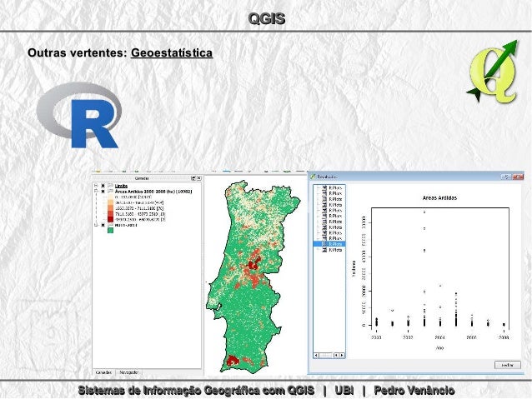Image resolution: width=532 pixels, height=399 pixels.
Task: Toggle visibility of the bottom green layer
Action: tap(103, 225)
